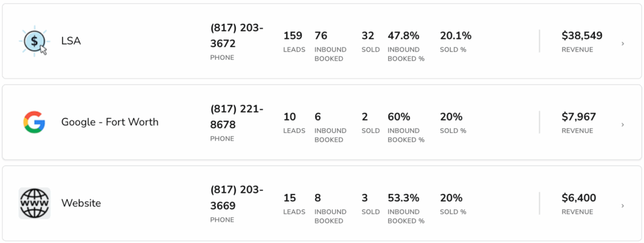The height and width of the screenshot is (243, 644).
Task: Click the Google G logo icon
Action: coord(34,122)
